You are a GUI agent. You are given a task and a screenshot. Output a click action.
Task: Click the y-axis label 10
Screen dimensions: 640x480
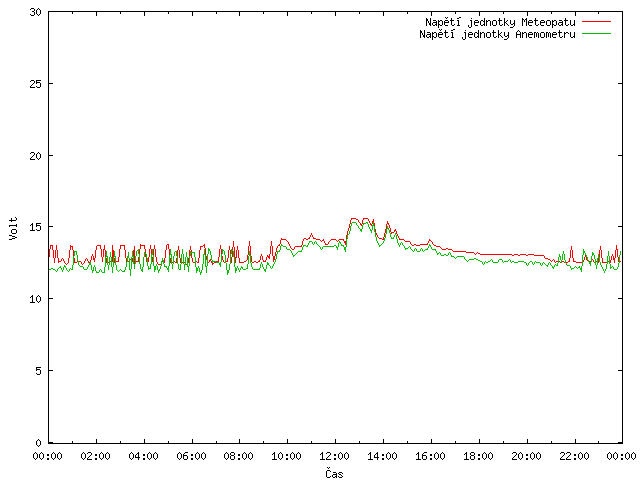pyautogui.click(x=36, y=299)
